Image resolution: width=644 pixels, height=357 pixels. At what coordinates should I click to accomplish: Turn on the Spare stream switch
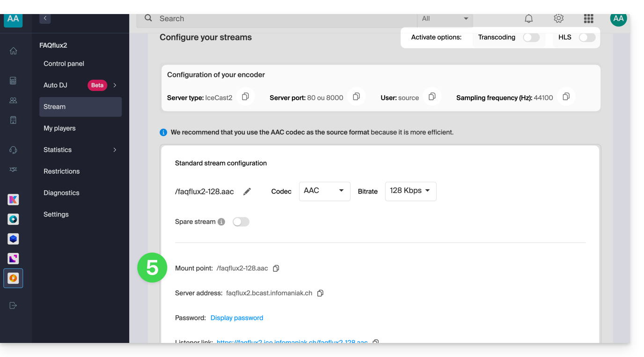point(241,222)
